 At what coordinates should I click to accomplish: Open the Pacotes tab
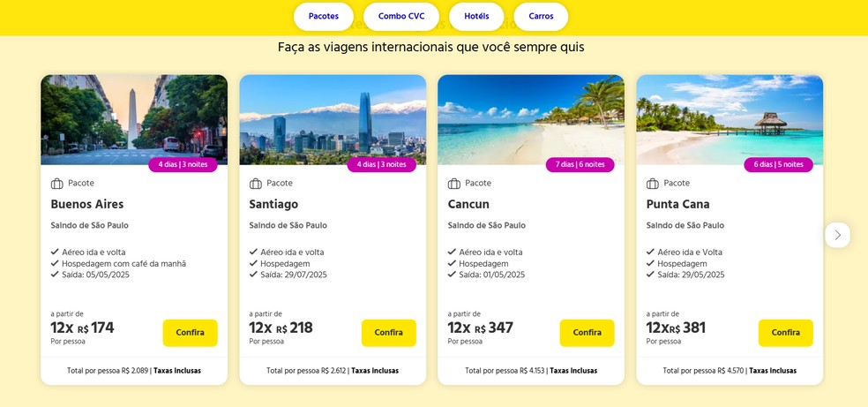tap(324, 16)
